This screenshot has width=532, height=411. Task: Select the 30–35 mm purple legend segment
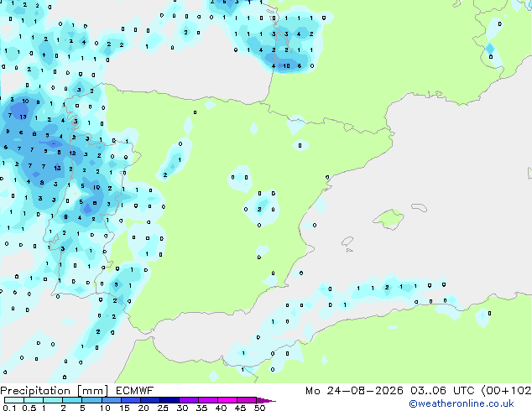click(x=188, y=400)
